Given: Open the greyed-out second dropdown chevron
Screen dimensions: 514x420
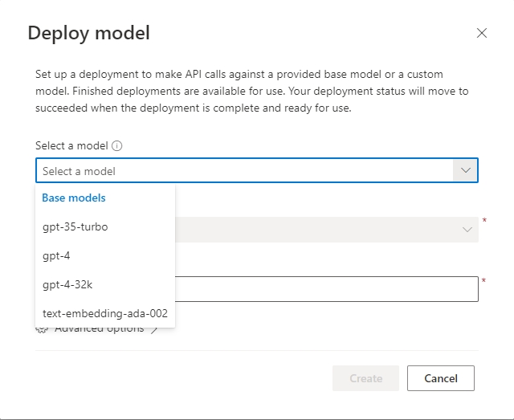Looking at the screenshot, I should [467, 230].
